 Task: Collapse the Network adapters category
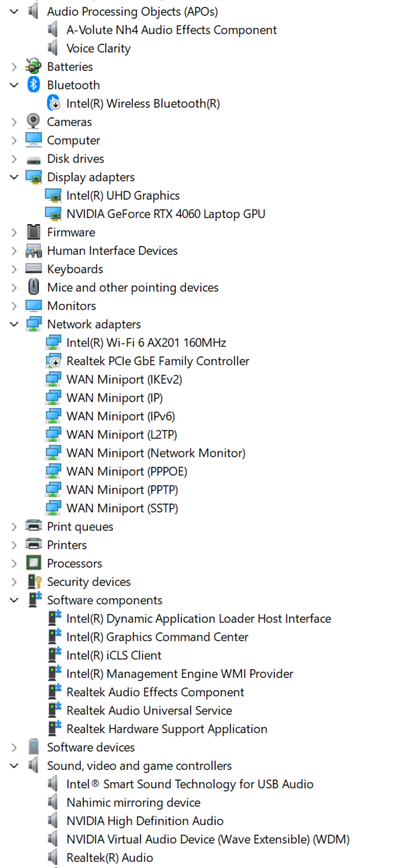[x=14, y=324]
